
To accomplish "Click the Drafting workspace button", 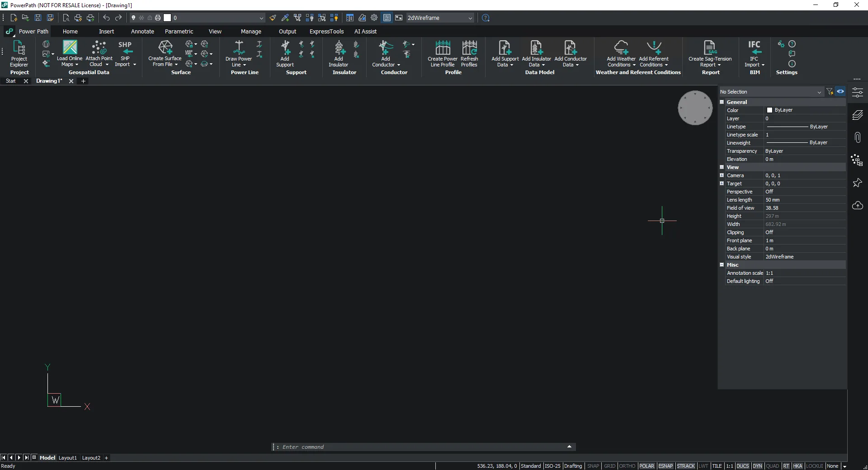I will (x=573, y=466).
